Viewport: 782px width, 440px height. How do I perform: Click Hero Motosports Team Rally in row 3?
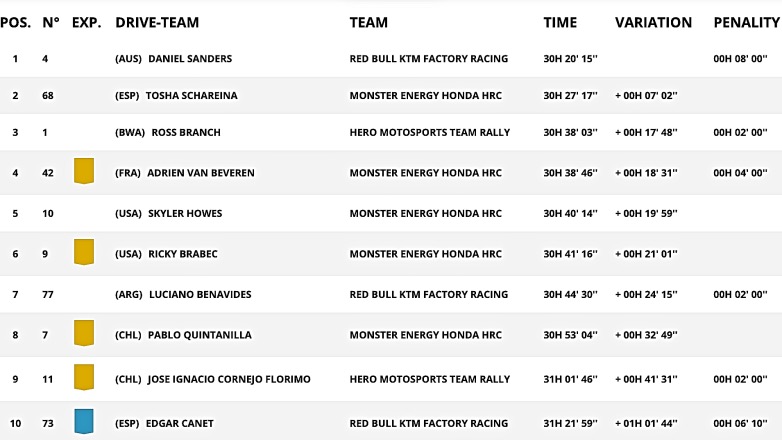pos(429,132)
